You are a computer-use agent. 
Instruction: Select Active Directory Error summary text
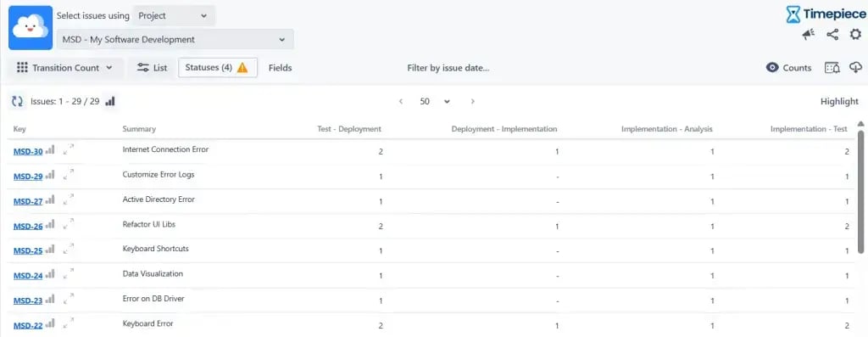(159, 199)
